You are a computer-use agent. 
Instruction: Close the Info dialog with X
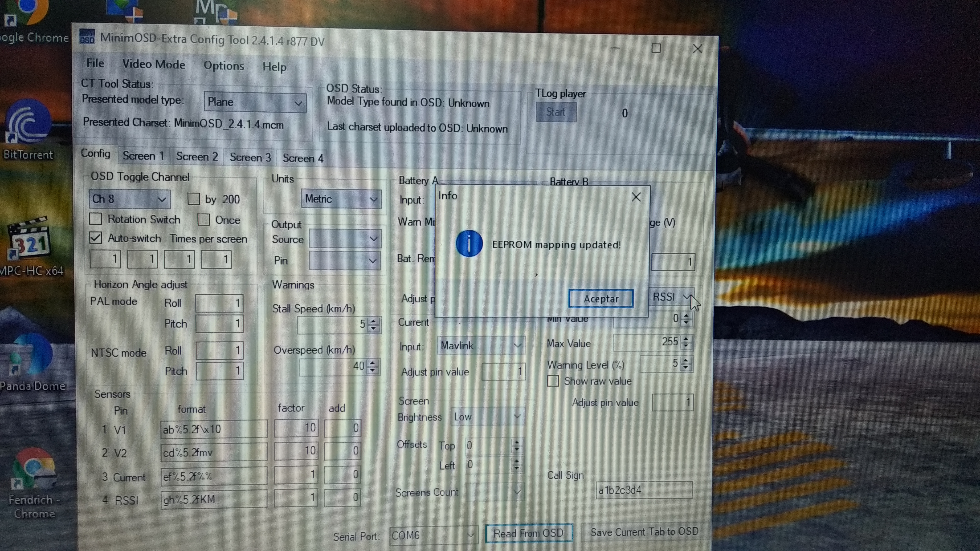point(636,197)
